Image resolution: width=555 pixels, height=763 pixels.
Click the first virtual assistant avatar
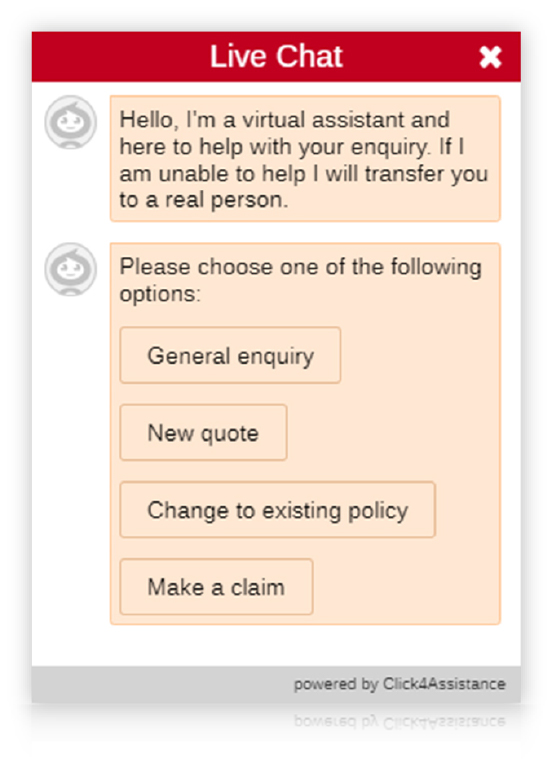coord(71,122)
